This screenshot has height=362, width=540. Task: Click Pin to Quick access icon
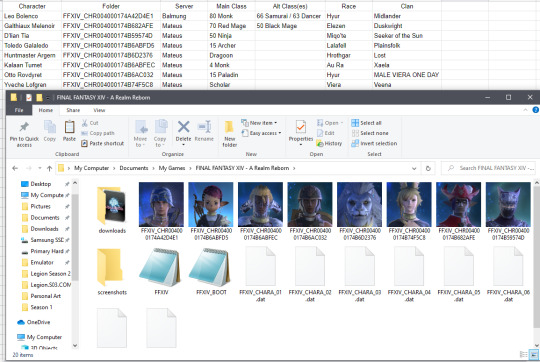(24, 127)
